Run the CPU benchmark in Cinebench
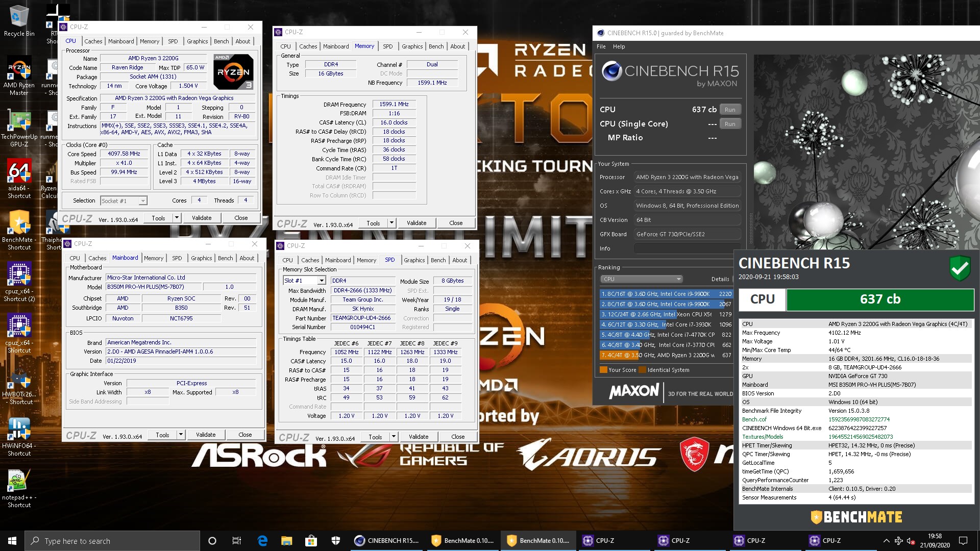980x551 pixels. pos(730,110)
